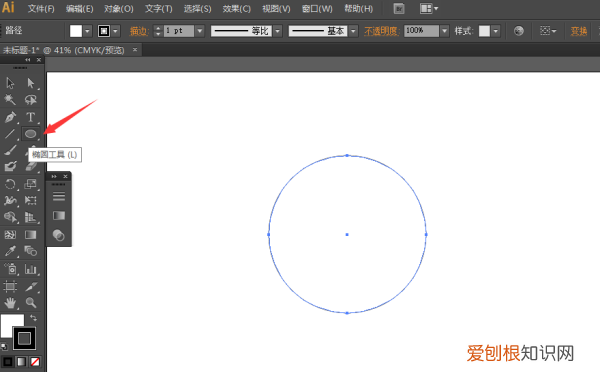Open the 窗口(W) menu
The width and height of the screenshot is (600, 372).
point(317,8)
